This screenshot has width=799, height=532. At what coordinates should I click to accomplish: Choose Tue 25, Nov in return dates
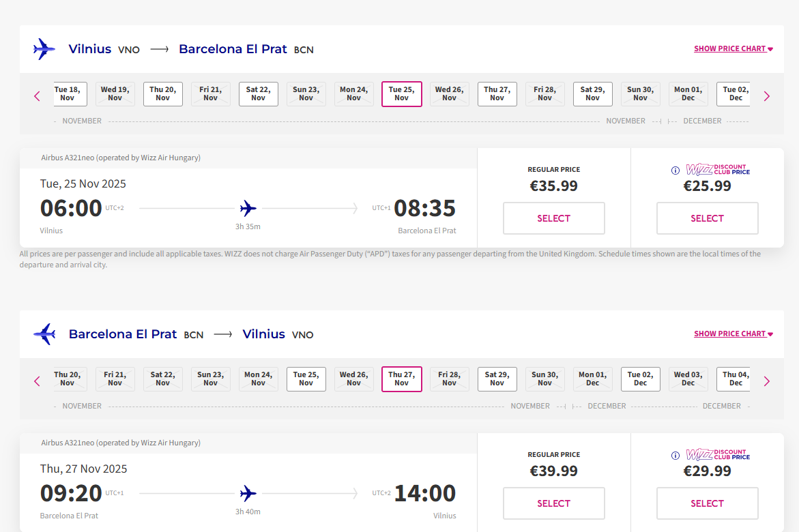click(x=306, y=379)
